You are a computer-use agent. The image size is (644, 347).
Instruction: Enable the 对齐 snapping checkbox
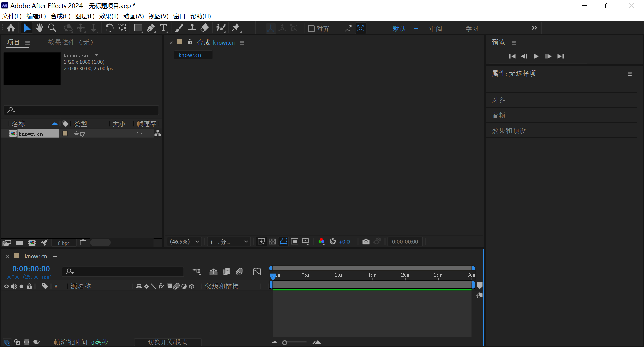pos(311,29)
